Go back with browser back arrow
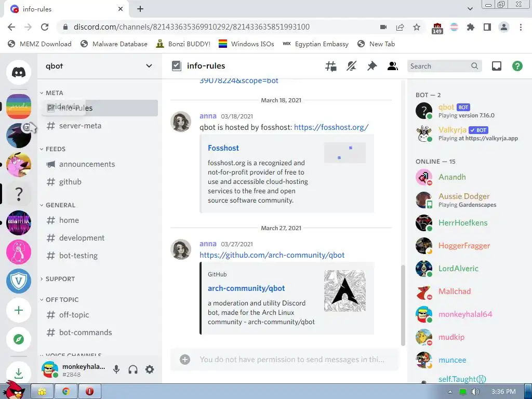The height and width of the screenshot is (399, 532). tap(11, 27)
